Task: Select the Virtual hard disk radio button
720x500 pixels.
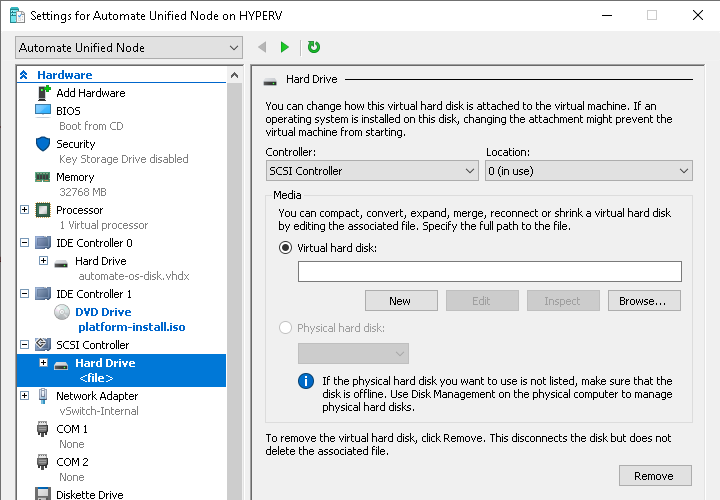Action: (x=286, y=247)
